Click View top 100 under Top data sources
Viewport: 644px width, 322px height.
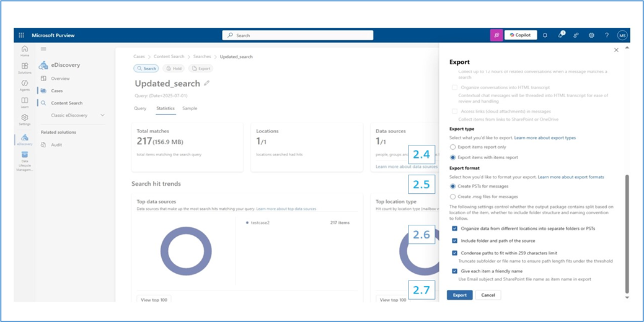point(154,300)
